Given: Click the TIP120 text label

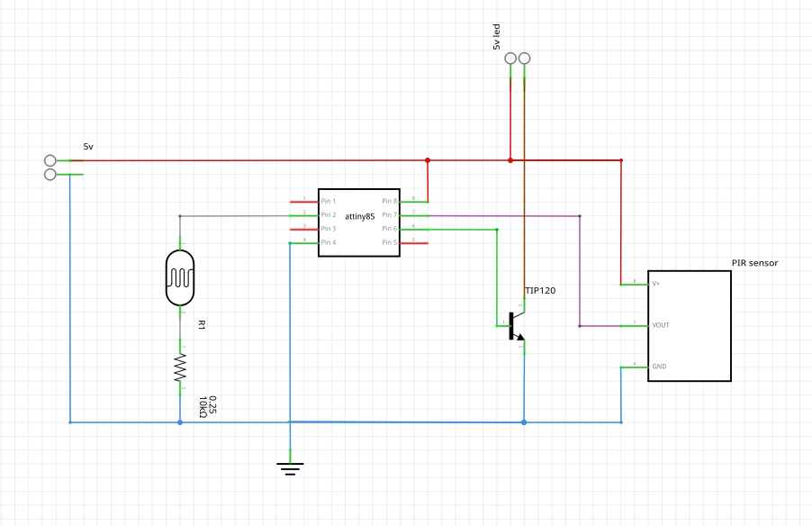Looking at the screenshot, I should tap(540, 292).
